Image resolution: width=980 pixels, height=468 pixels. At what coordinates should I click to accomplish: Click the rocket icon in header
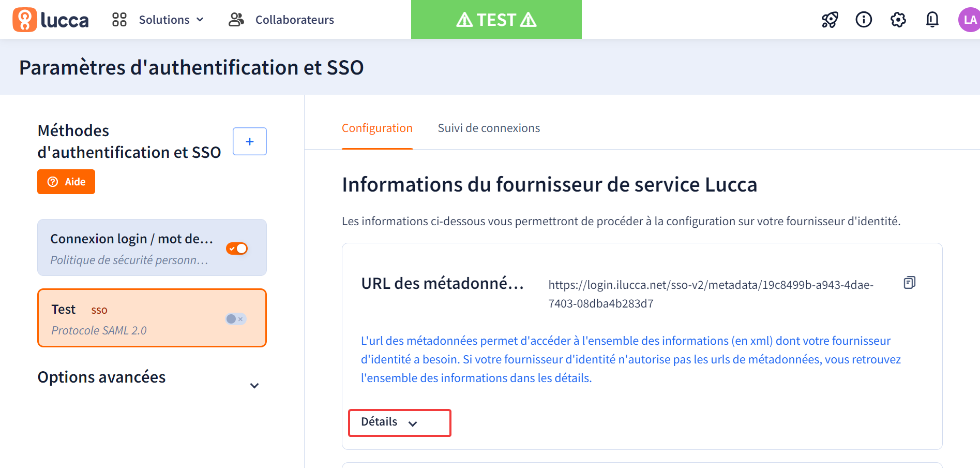pos(830,20)
